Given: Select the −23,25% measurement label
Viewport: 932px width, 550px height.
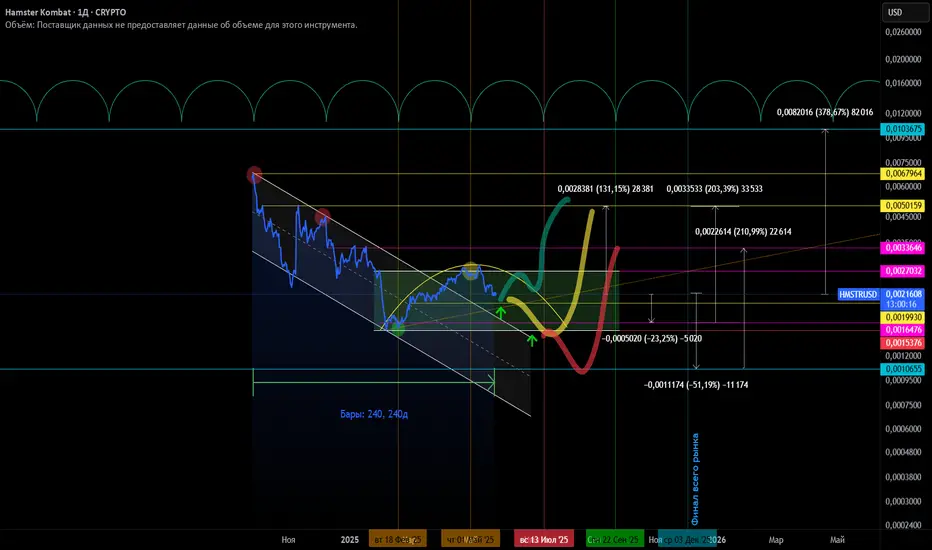Looking at the screenshot, I should click(x=652, y=339).
